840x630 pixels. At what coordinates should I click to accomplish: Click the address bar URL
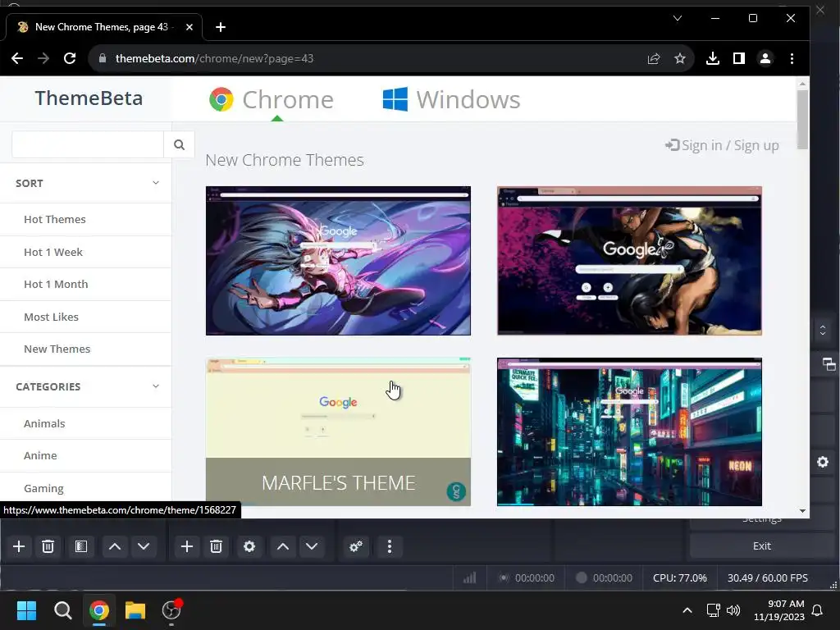click(x=214, y=58)
